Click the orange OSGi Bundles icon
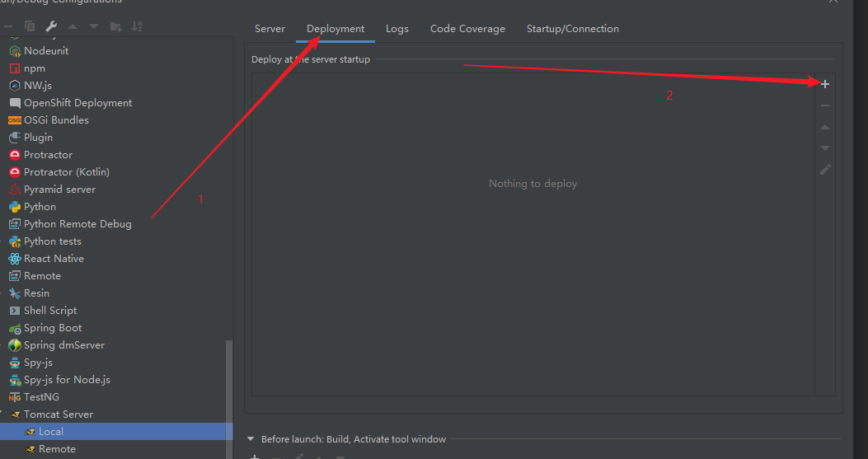The width and height of the screenshot is (868, 459). coord(15,120)
